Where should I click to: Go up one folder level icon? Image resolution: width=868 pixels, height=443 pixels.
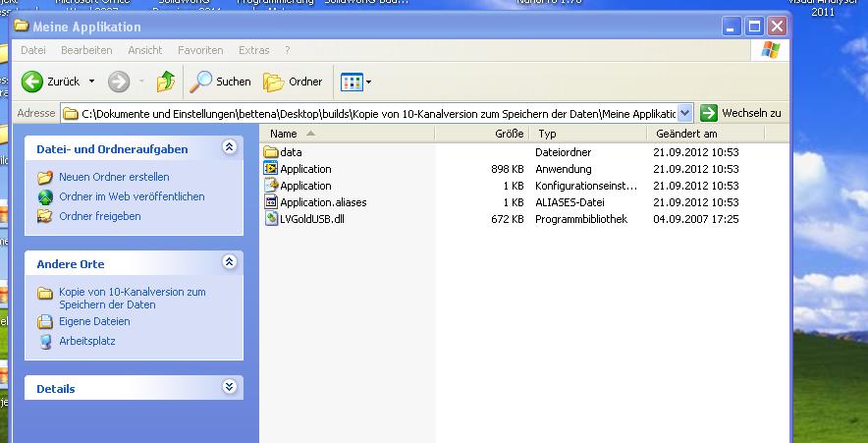[x=166, y=82]
